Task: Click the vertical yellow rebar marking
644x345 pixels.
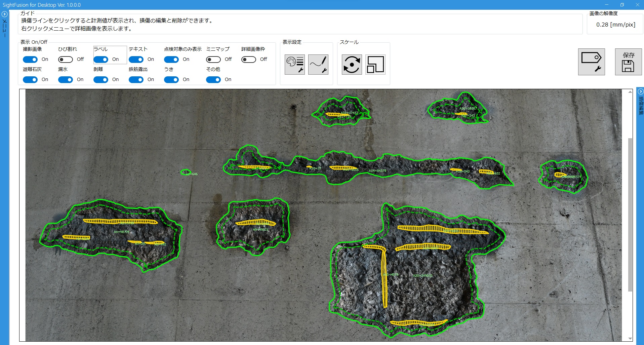Action: tap(385, 277)
